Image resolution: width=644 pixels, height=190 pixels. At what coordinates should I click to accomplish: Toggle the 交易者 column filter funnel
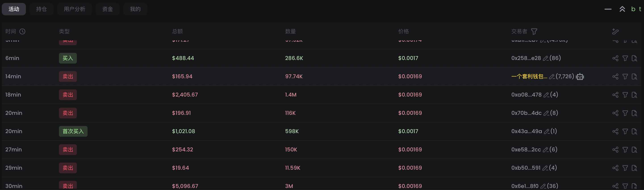click(534, 31)
